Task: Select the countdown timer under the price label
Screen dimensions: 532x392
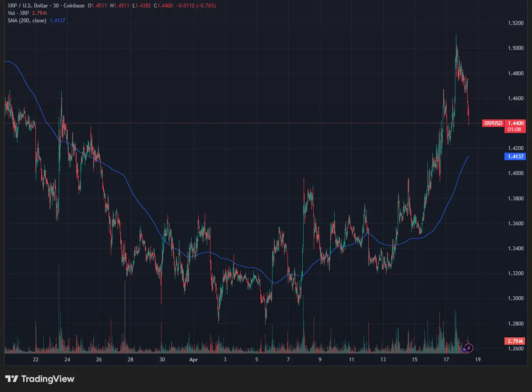Action: (515, 129)
